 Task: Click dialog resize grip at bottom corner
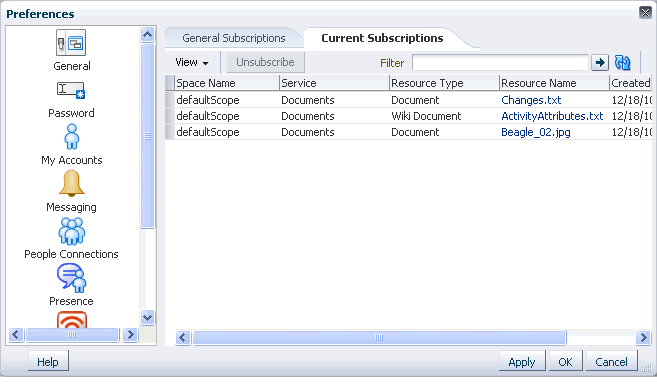click(x=647, y=368)
